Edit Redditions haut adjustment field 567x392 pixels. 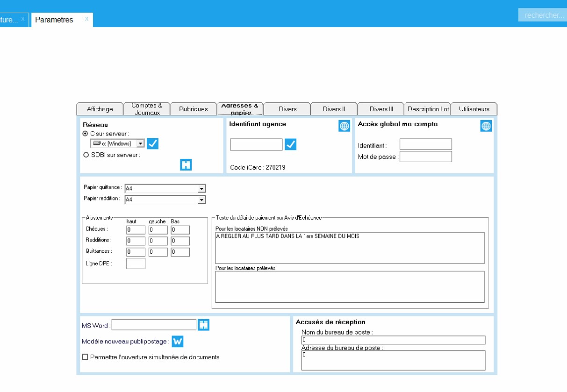pyautogui.click(x=136, y=241)
